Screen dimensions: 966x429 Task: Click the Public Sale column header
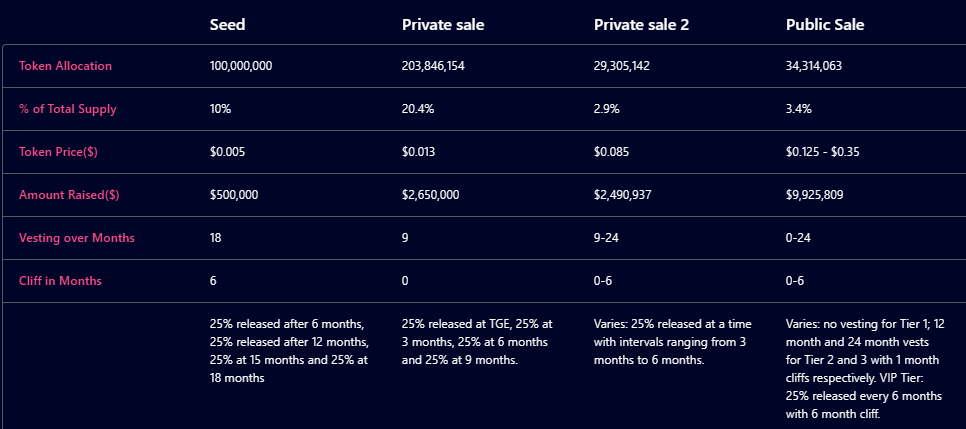pos(825,25)
